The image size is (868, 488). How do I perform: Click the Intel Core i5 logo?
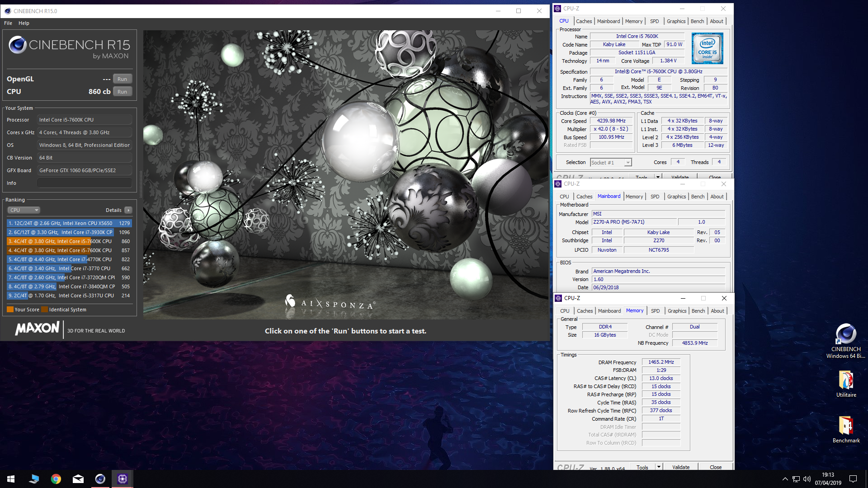(708, 48)
